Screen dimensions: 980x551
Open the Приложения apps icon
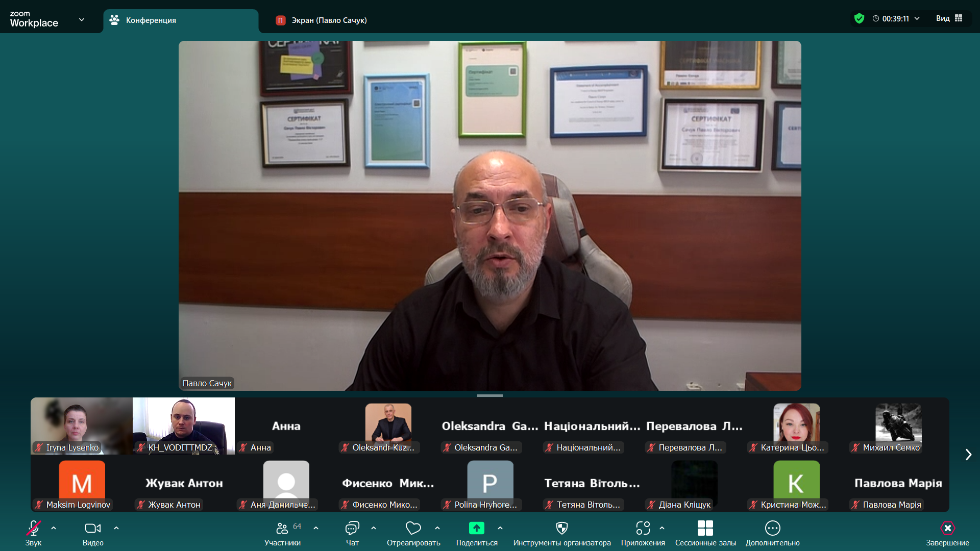[x=643, y=528]
